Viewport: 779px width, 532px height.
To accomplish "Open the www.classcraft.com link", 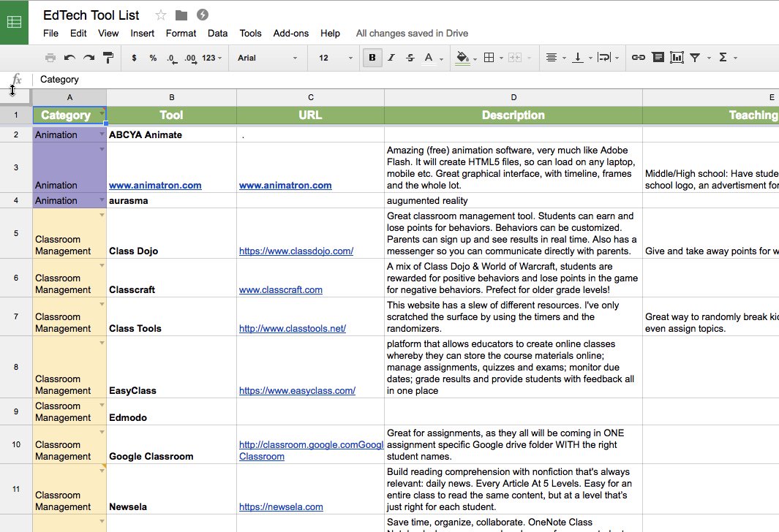I will [281, 290].
